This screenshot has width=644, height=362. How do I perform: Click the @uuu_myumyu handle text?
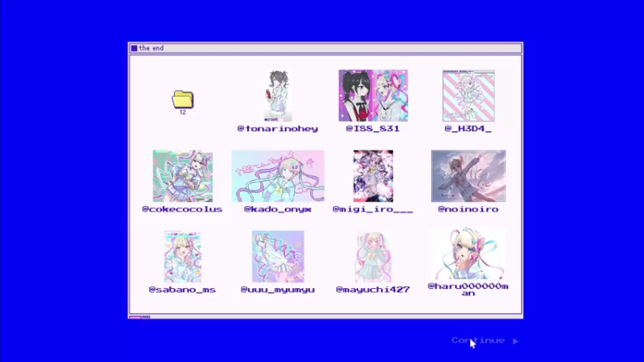[x=278, y=290]
